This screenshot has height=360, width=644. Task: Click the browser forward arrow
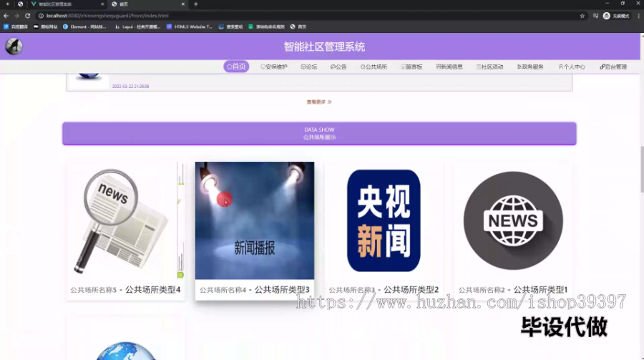tap(17, 16)
